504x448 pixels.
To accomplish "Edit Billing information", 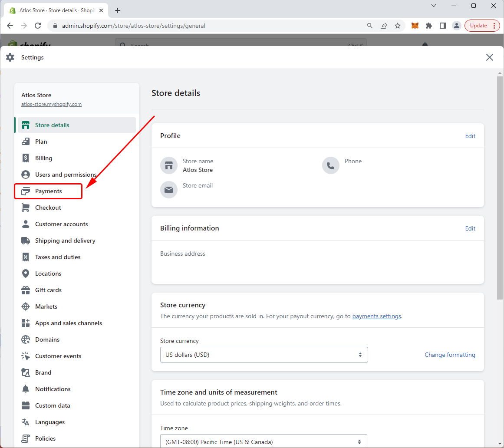I will (470, 228).
